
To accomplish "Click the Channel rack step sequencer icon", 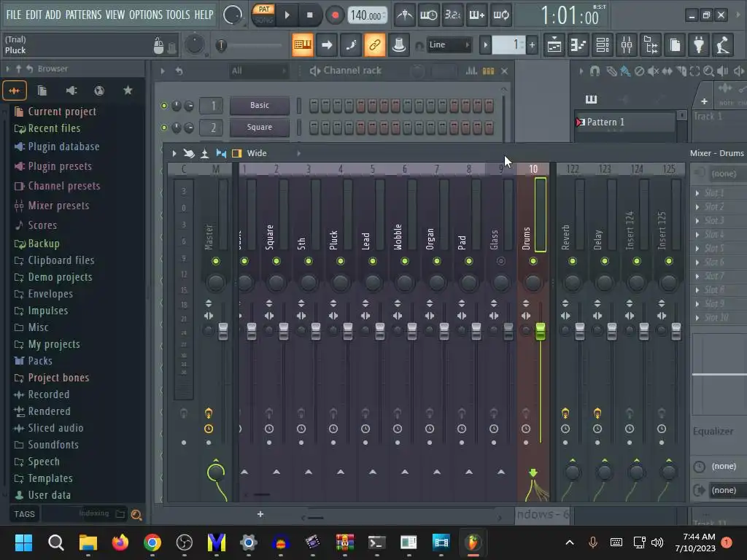I will point(488,71).
